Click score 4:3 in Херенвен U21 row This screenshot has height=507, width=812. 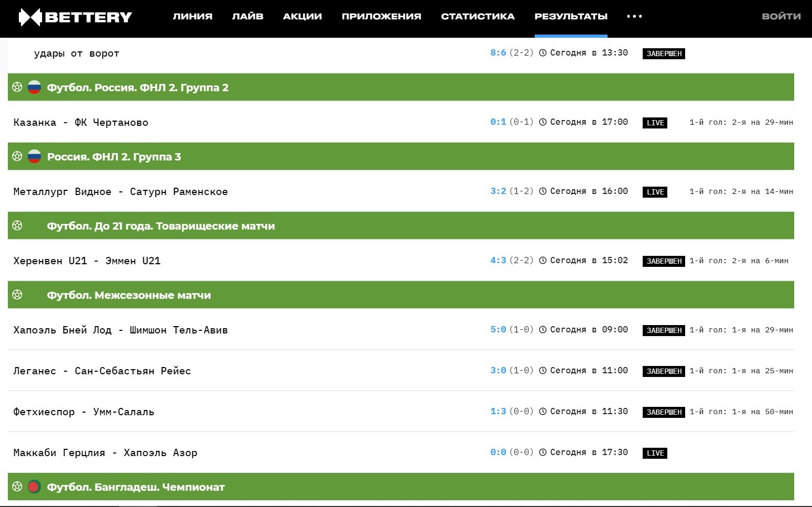click(498, 260)
